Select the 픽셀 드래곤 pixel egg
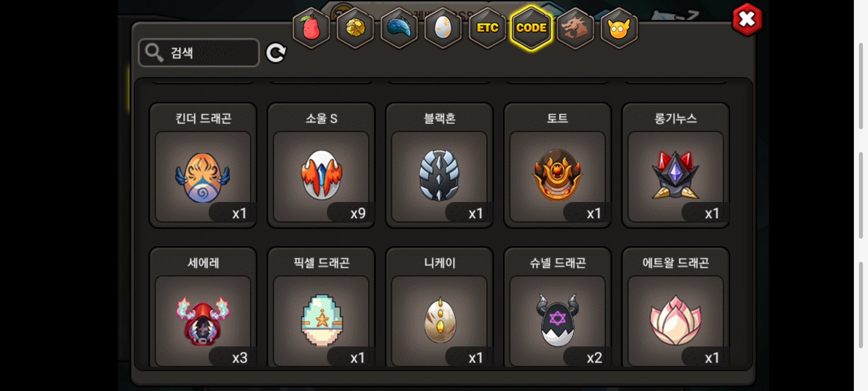The width and height of the screenshot is (868, 391). pyautogui.click(x=321, y=308)
